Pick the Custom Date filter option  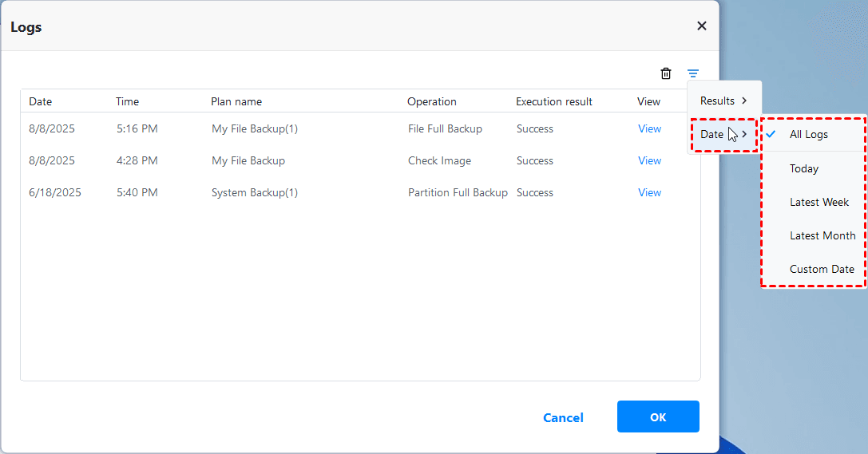tap(822, 269)
